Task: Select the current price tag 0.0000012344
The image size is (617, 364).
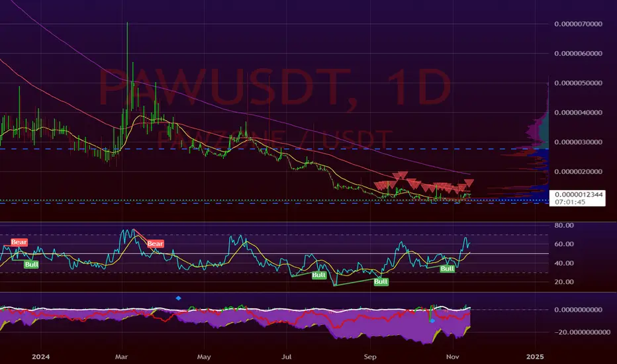Action: point(579,195)
